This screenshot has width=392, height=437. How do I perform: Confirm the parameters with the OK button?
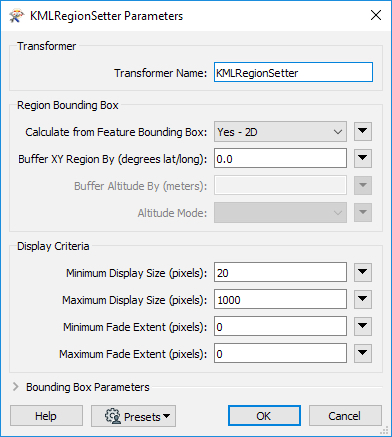pos(264,416)
